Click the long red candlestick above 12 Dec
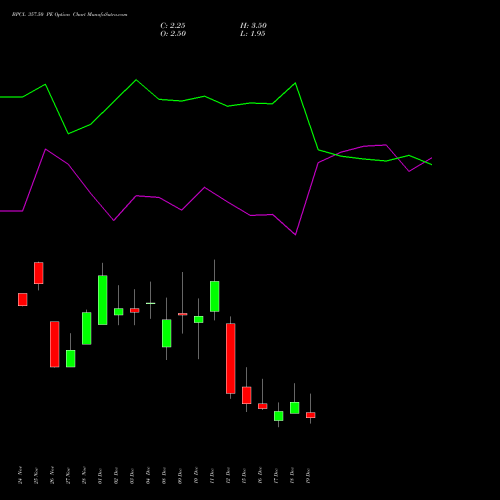500x500 pixels. pos(231,358)
